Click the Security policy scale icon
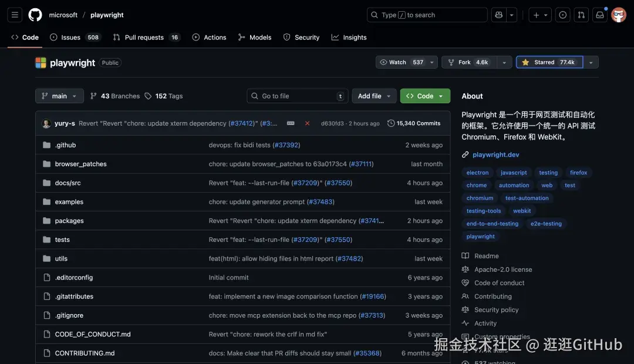Image resolution: width=634 pixels, height=364 pixels. click(466, 309)
